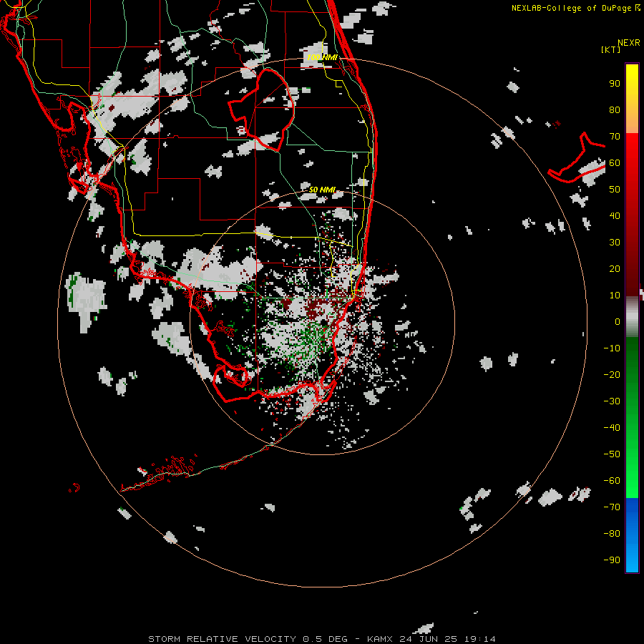This screenshot has width=644, height=644.
Task: Click the -90 value on velocity scale
Action: [612, 560]
